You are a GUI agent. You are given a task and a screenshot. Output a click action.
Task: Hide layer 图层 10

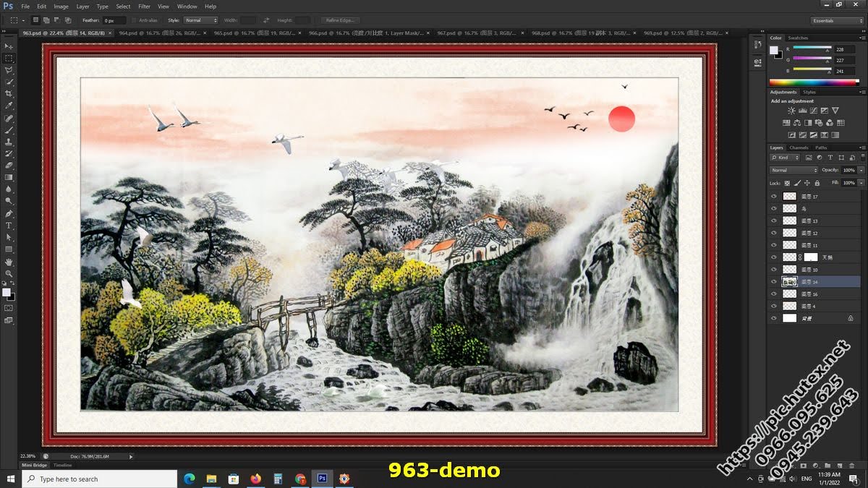774,270
